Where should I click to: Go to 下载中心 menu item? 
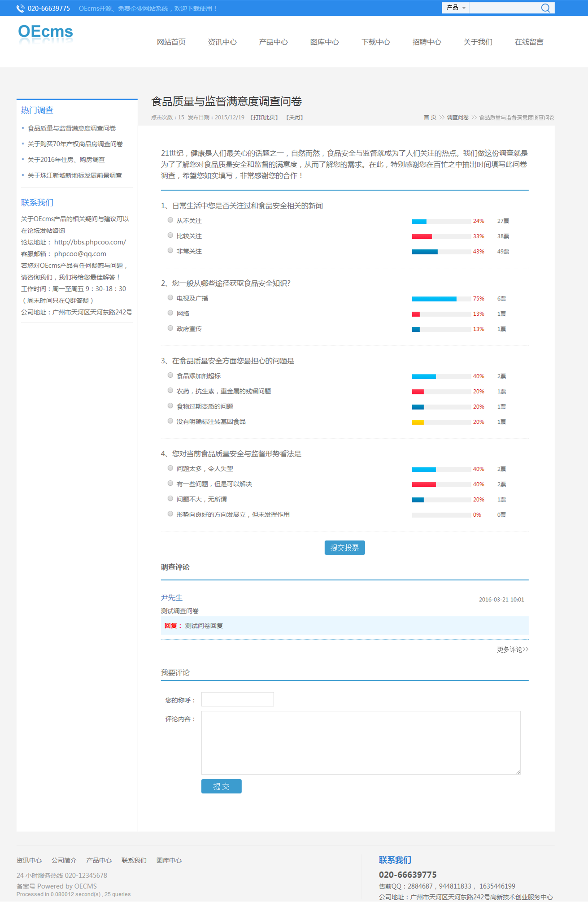[x=376, y=42]
